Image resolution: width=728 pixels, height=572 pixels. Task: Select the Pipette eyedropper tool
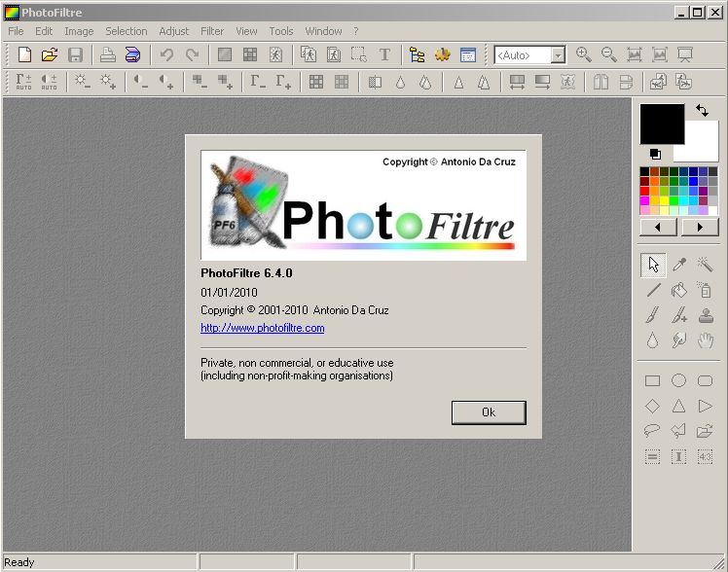pos(679,265)
